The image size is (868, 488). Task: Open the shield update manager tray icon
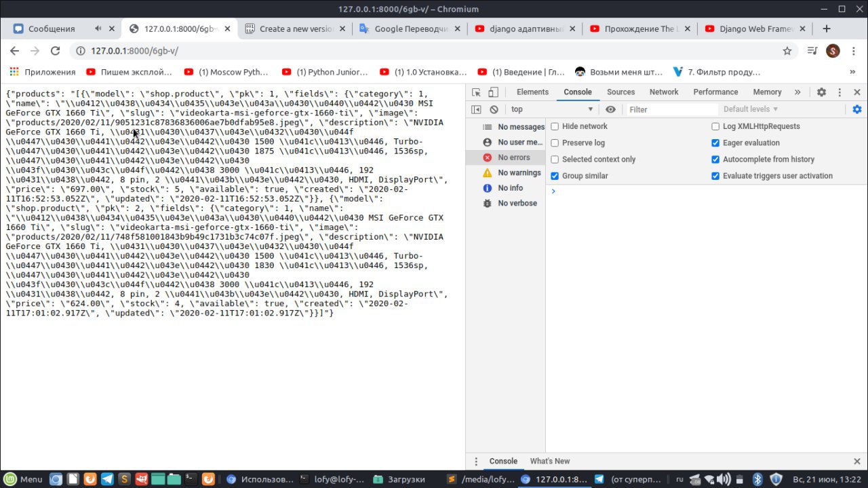pyautogui.click(x=776, y=479)
